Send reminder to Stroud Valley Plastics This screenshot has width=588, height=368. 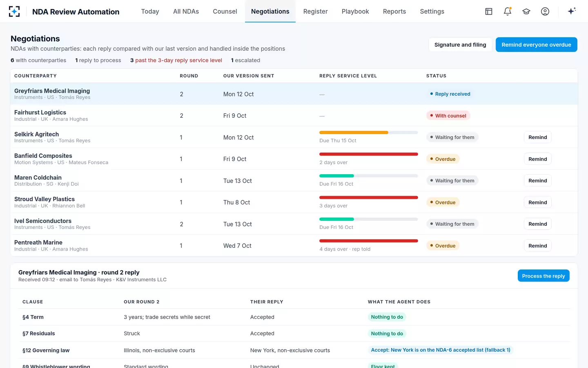point(538,202)
